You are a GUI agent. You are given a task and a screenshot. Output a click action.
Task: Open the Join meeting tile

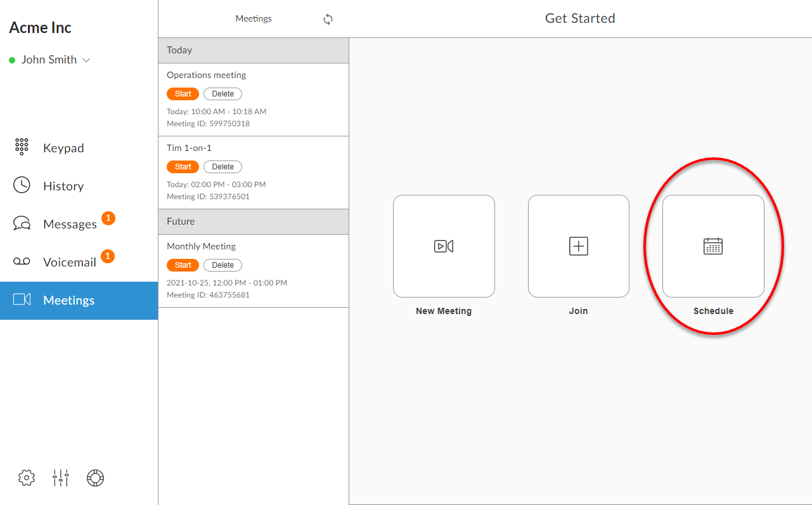pos(578,246)
